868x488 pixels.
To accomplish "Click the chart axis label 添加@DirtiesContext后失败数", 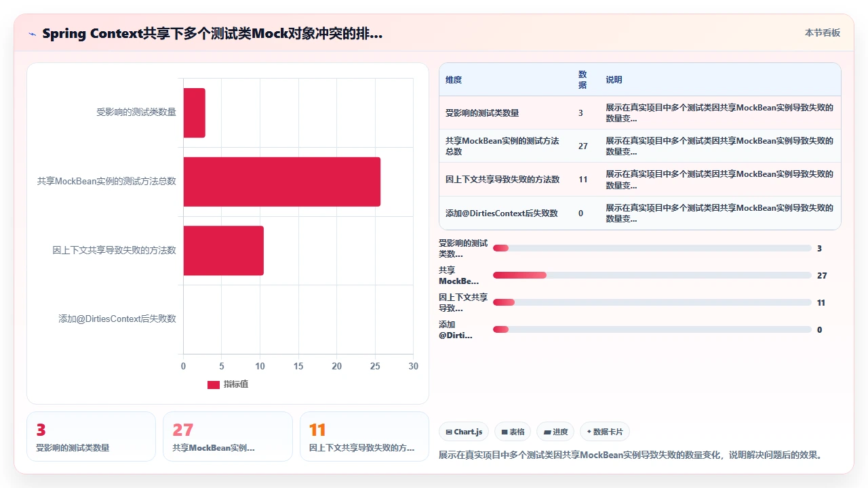I will click(117, 319).
